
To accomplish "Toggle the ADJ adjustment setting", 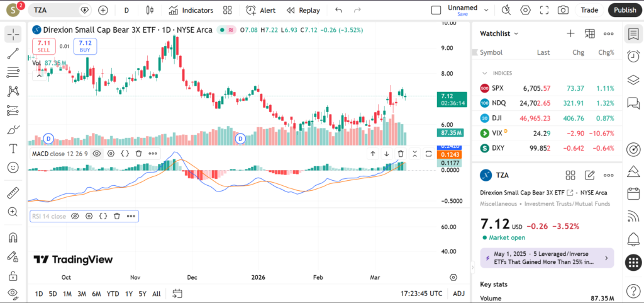I will click(x=458, y=294).
